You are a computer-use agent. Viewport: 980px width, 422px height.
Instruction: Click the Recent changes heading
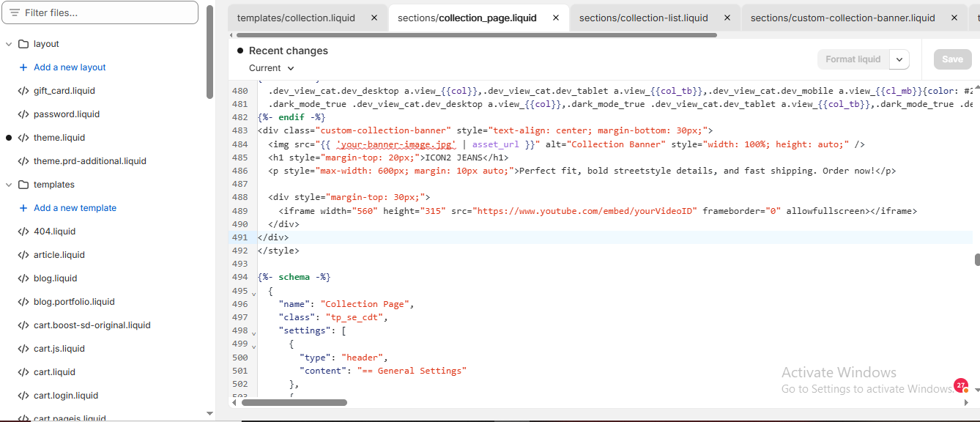click(x=289, y=51)
